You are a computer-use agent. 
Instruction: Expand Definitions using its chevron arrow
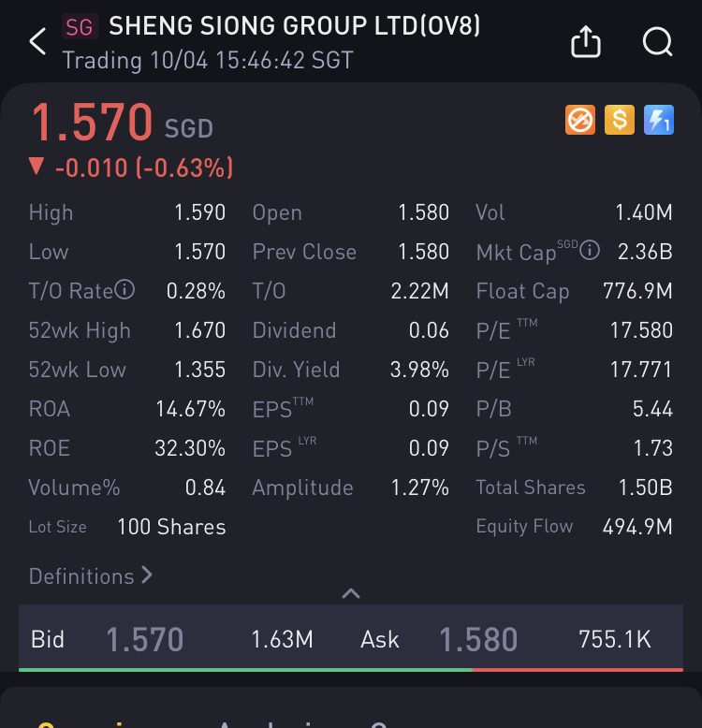click(x=147, y=575)
